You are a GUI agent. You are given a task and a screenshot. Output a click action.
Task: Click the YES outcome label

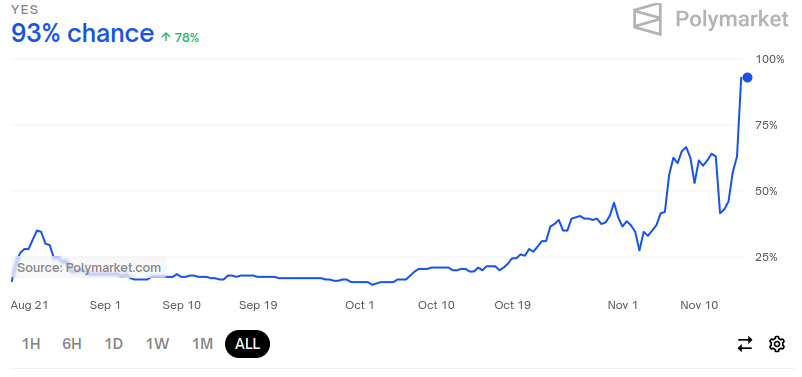(25, 10)
